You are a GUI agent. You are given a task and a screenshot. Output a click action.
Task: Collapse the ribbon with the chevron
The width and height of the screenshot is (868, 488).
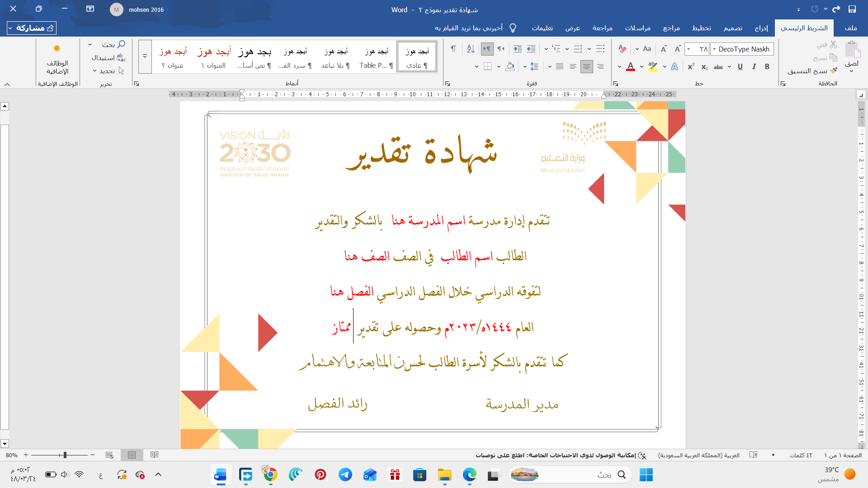tap(7, 84)
